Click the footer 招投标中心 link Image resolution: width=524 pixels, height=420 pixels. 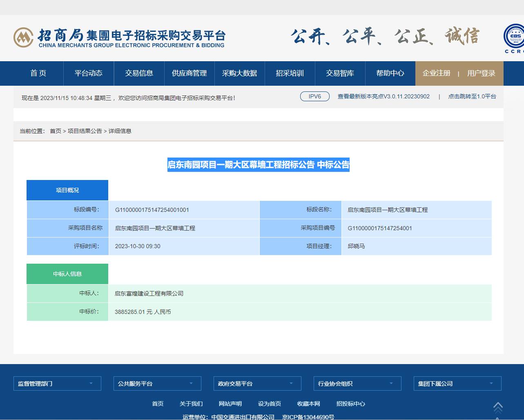tap(351, 404)
